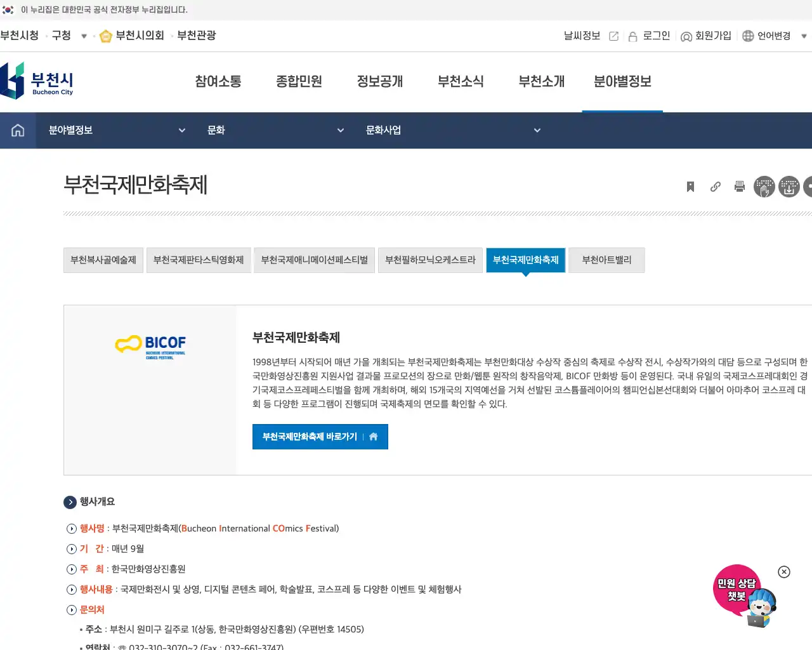Click the Korean flag icon at top
The image size is (812, 650).
[x=8, y=10]
